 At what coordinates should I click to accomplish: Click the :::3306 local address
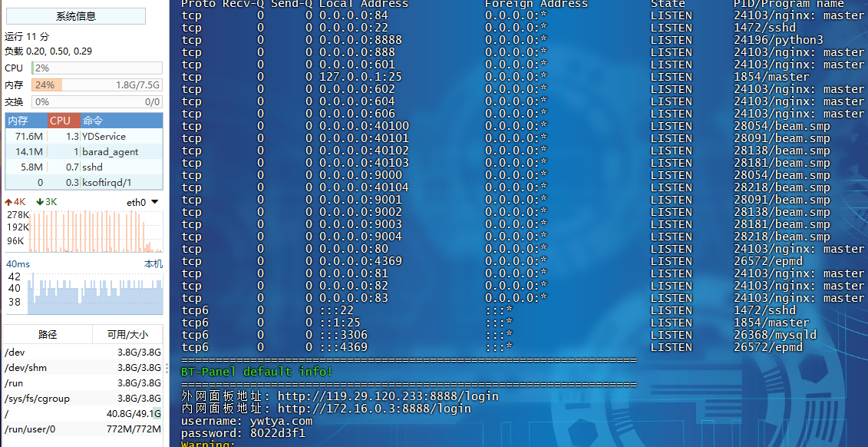pyautogui.click(x=343, y=335)
